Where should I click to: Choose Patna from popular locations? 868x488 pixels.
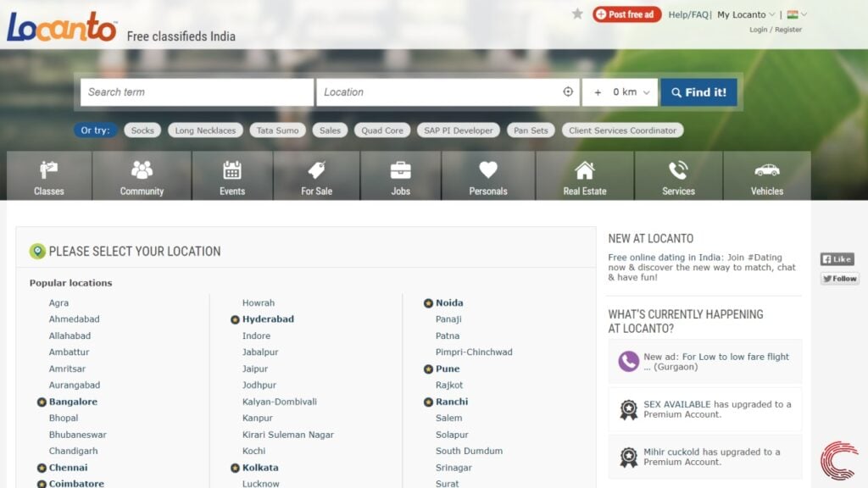pos(448,335)
